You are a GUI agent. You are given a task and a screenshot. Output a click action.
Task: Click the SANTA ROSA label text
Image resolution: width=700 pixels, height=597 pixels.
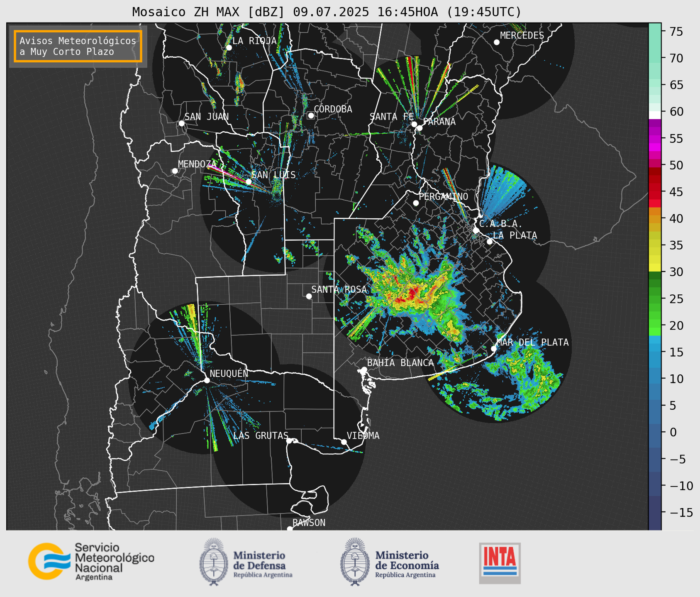coord(339,289)
